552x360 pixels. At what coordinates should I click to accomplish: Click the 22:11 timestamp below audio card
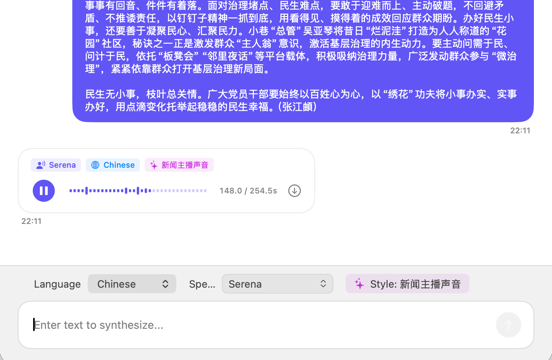pos(31,221)
